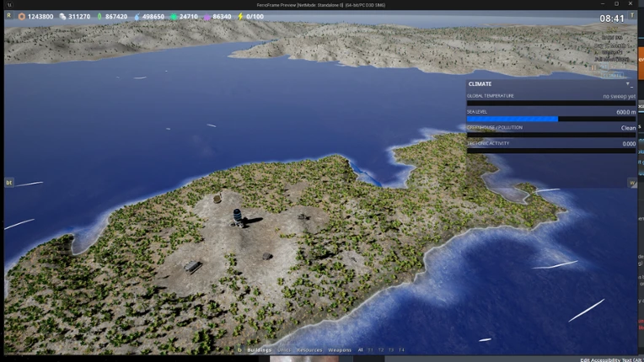The image size is (644, 362).
Task: Toggle the R button in top-left corner
Action: tap(8, 15)
